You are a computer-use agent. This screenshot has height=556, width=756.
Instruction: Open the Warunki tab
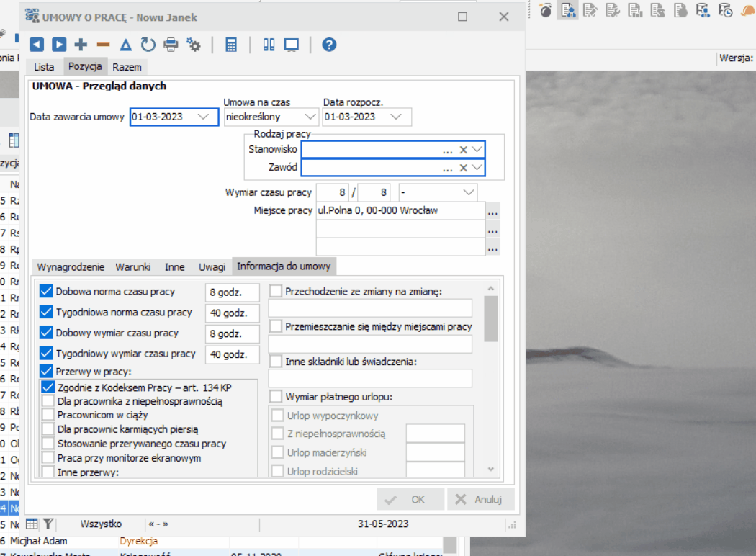click(133, 267)
